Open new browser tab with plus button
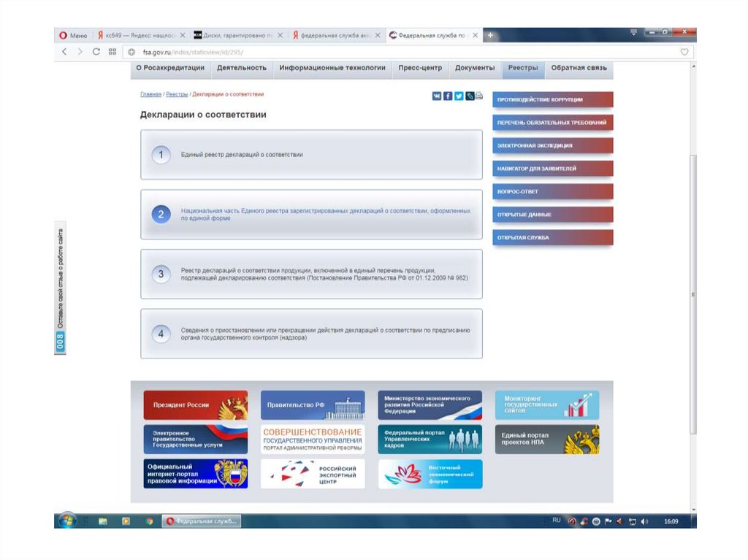 pos(490,35)
